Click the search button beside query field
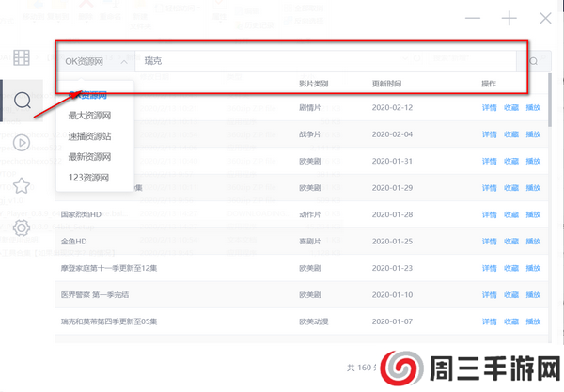Screen dimensions: 564x392 (x=534, y=61)
